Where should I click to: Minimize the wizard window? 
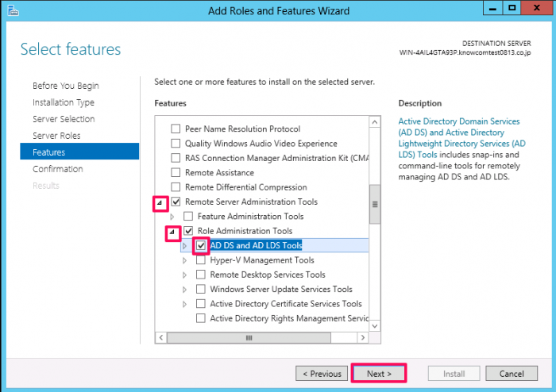[x=492, y=8]
